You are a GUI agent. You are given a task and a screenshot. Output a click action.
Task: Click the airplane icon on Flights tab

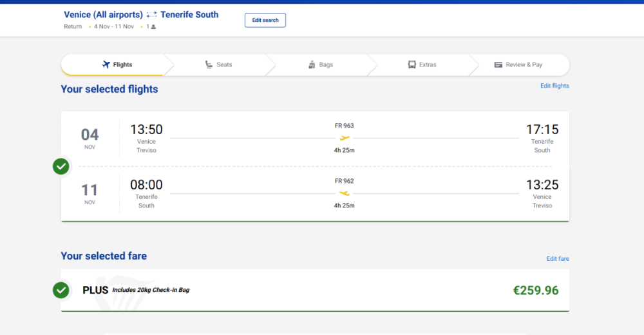[106, 64]
